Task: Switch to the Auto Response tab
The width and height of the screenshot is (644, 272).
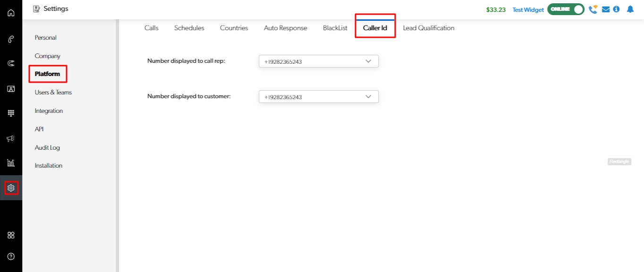Action: [285, 28]
